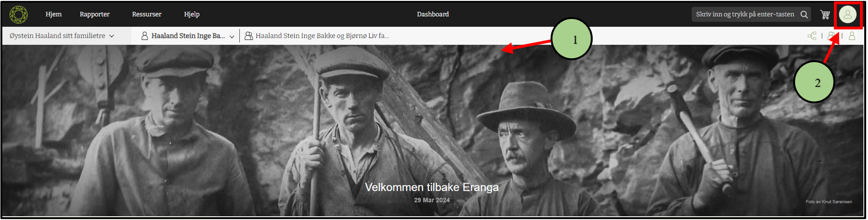The width and height of the screenshot is (868, 220).
Task: Switch to the single person view icon
Action: pyautogui.click(x=852, y=36)
